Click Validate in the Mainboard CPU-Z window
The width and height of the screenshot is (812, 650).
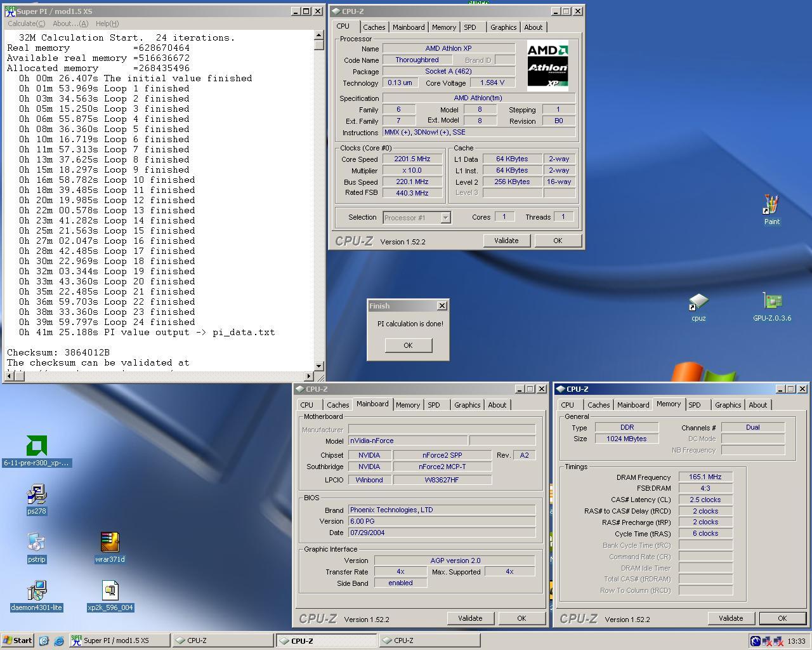[x=470, y=618]
